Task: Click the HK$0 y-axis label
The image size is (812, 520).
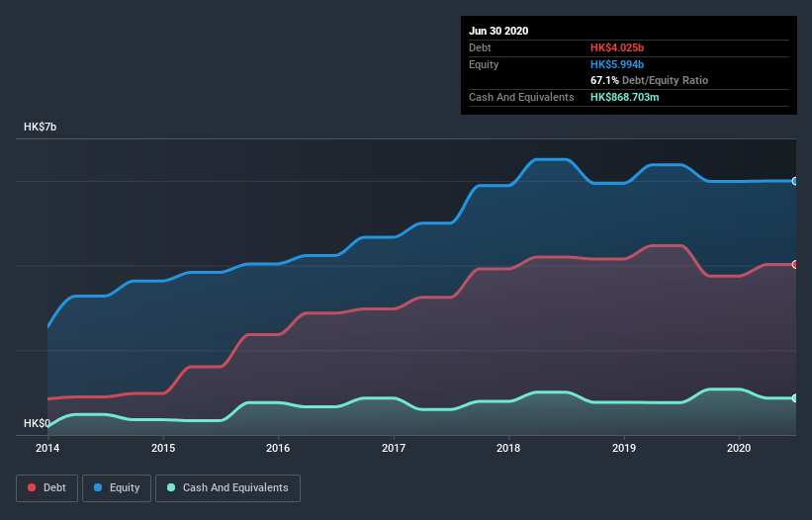Action: 37,423
